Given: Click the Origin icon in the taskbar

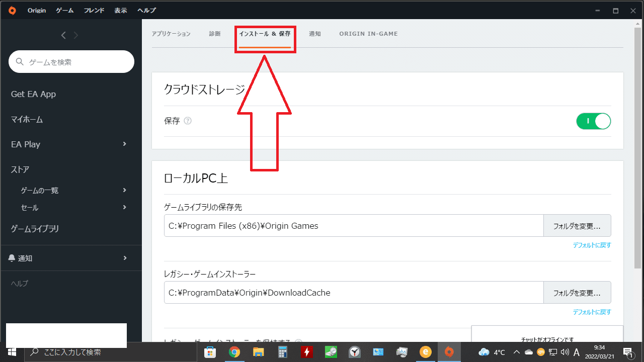Looking at the screenshot, I should pyautogui.click(x=449, y=352).
